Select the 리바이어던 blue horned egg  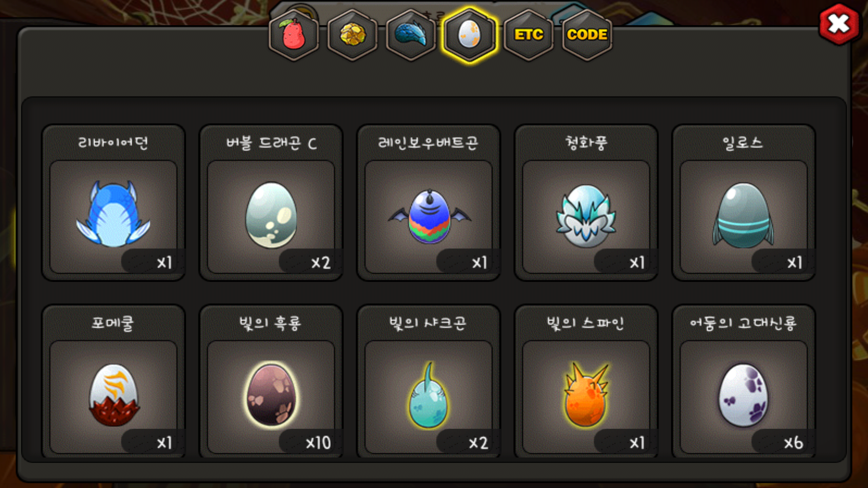[x=113, y=217]
